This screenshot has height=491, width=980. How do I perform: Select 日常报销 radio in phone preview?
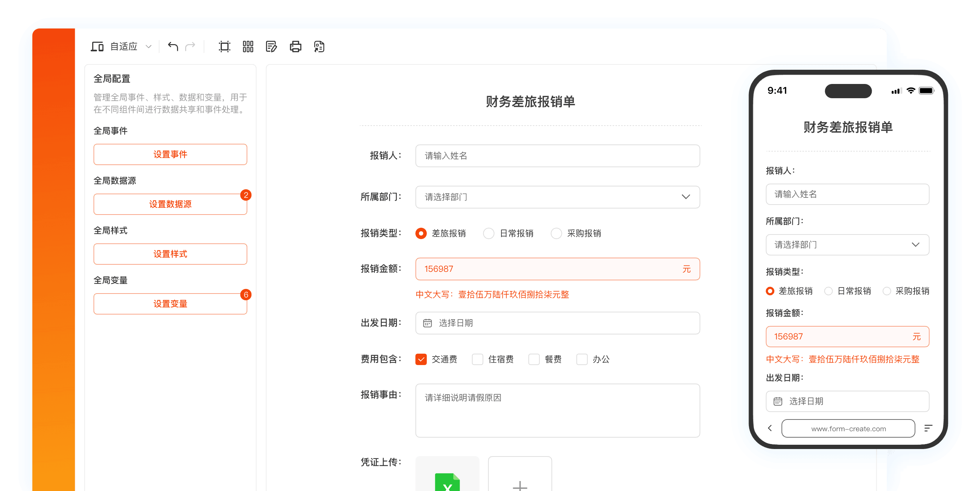[x=828, y=291]
